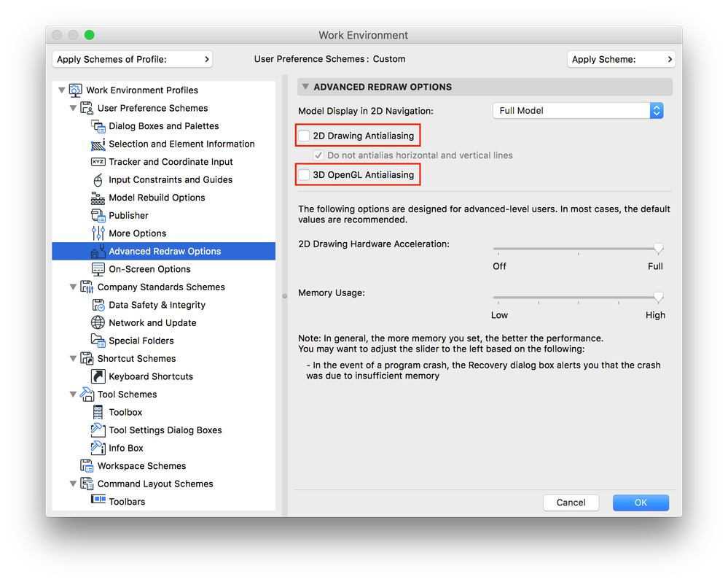Click the Input Constraints and Guides mouse icon
This screenshot has width=728, height=582.
[x=98, y=179]
